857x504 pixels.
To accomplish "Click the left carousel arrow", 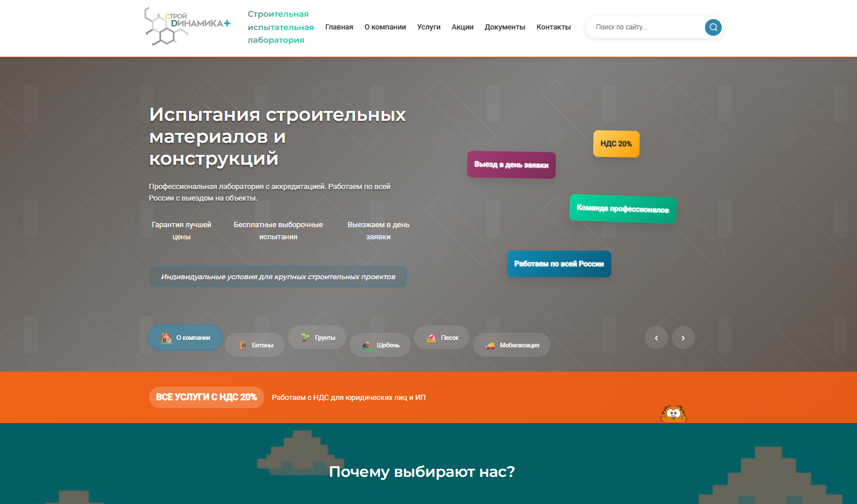I will 656,338.
